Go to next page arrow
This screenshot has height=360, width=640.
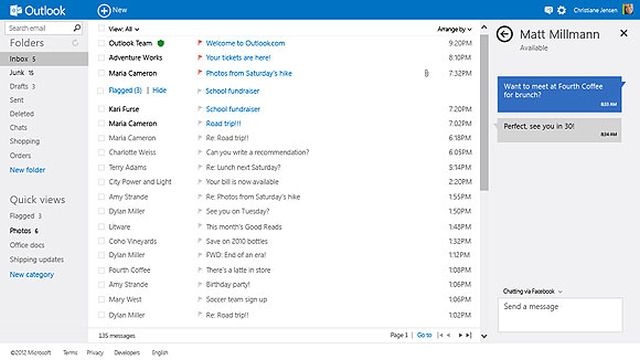tap(460, 335)
